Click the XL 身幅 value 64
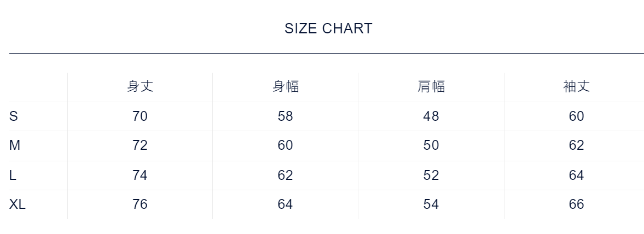 point(286,204)
